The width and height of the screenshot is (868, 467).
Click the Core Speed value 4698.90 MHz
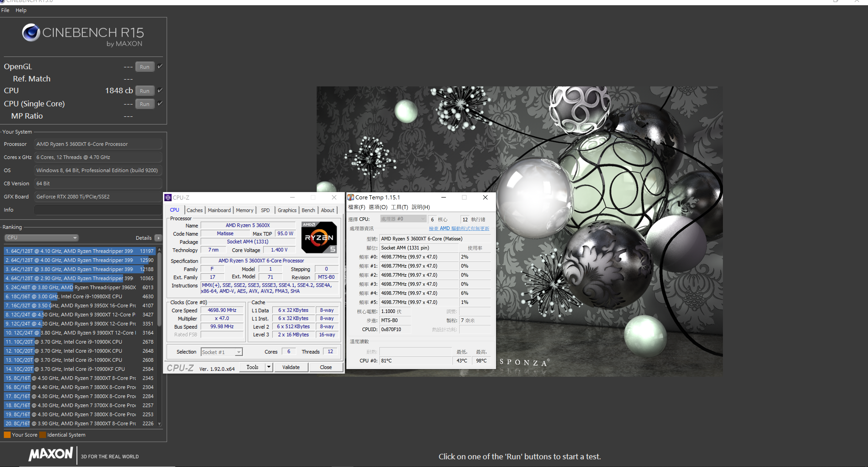click(x=222, y=310)
